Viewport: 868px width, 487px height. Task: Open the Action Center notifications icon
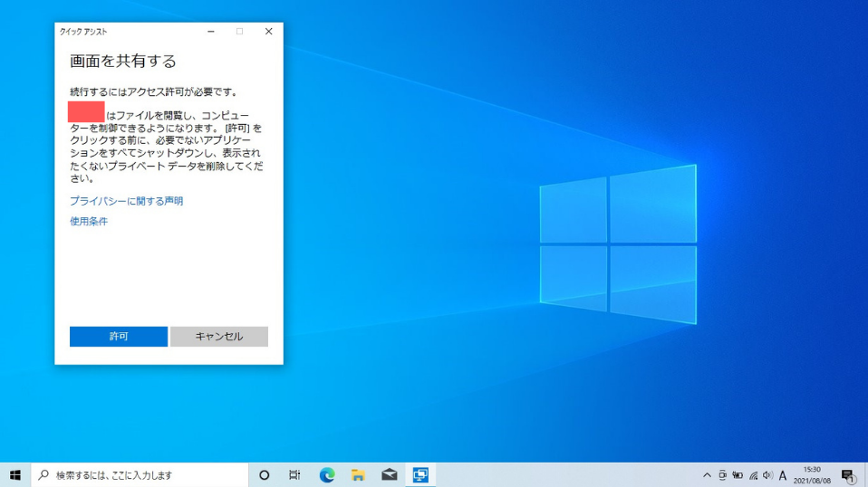pyautogui.click(x=848, y=475)
